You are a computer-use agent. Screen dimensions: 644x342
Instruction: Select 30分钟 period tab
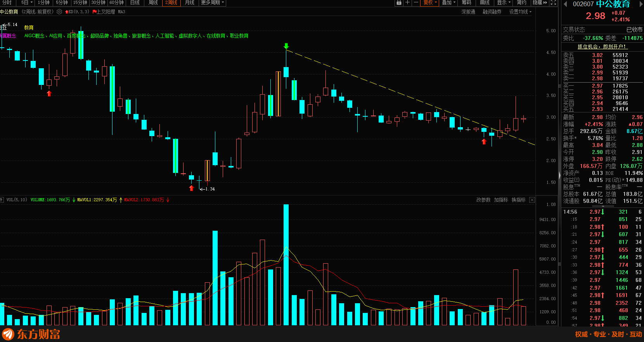(99, 2)
